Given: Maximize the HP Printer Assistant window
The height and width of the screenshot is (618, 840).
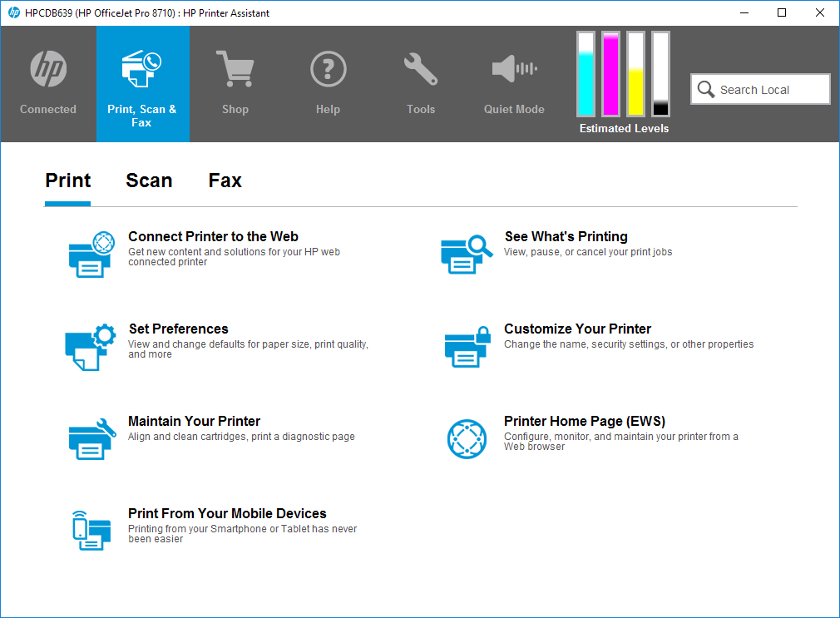Looking at the screenshot, I should pos(782,12).
